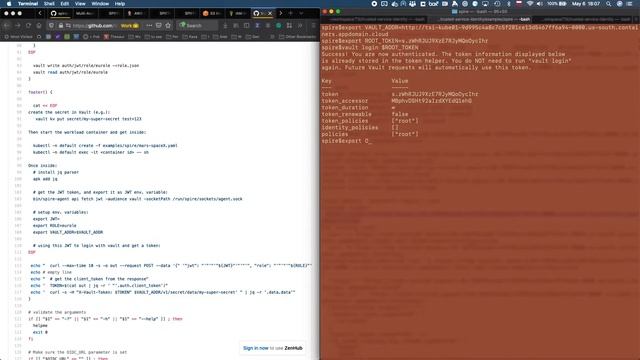Open a new browser tab with plus
The image size is (640, 360).
coord(291,13)
